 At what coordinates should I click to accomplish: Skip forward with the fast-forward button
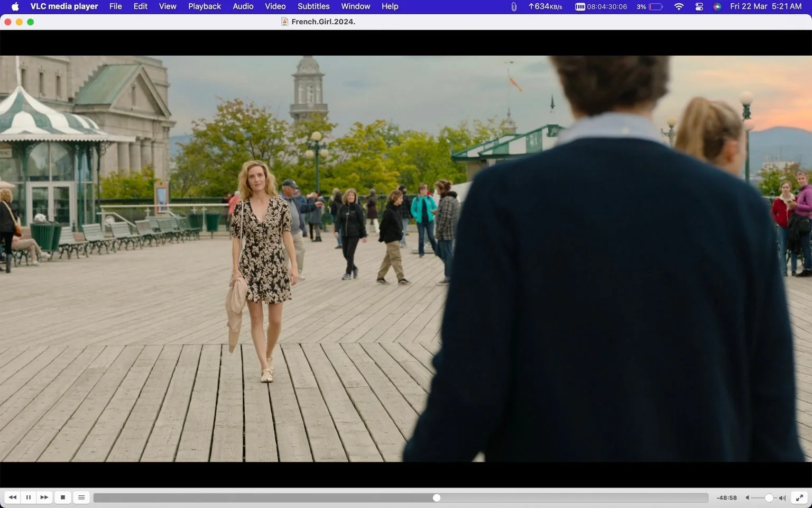point(44,497)
